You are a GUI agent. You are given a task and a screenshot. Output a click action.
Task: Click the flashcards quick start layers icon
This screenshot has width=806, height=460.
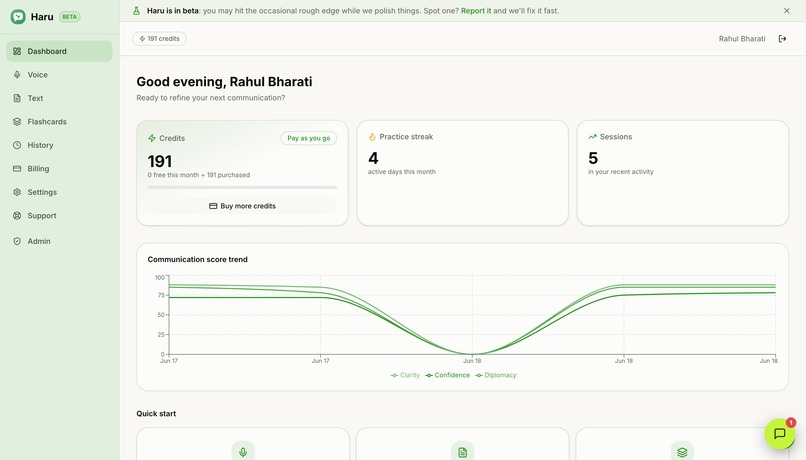coord(682,452)
